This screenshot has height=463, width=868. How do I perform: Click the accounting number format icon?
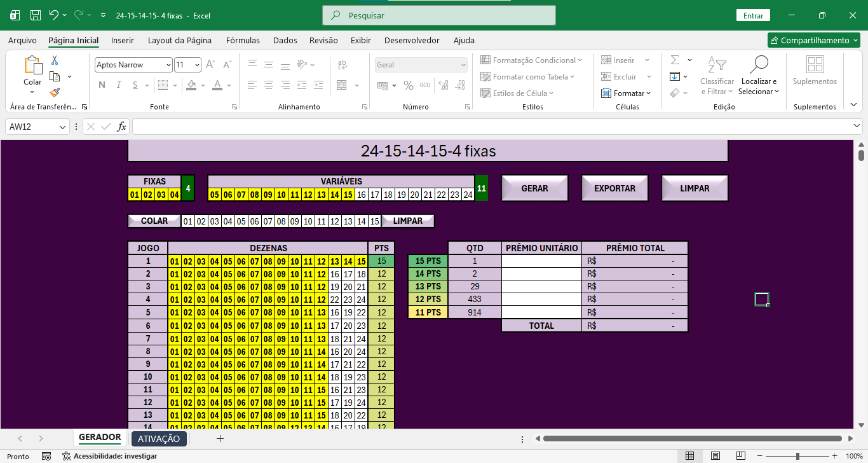coord(383,85)
